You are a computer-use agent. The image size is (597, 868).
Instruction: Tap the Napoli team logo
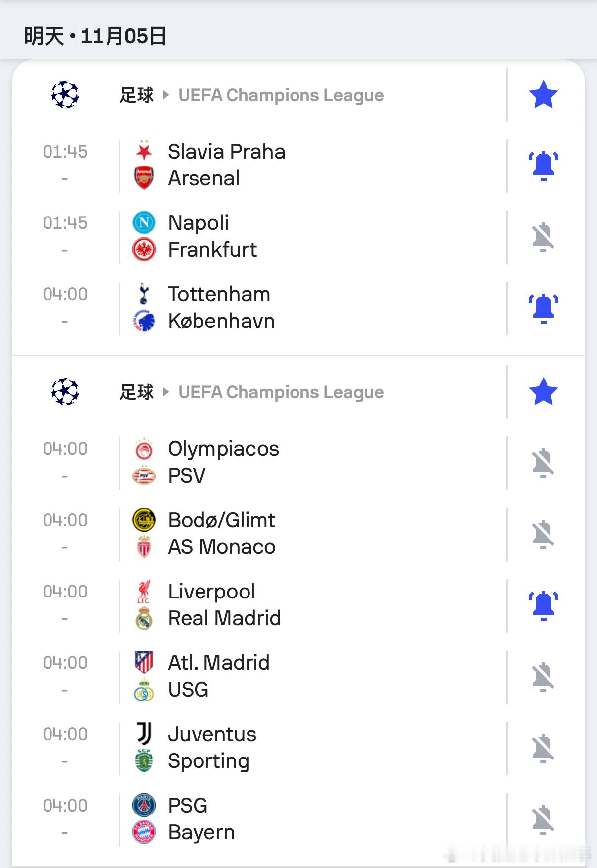coord(144,222)
